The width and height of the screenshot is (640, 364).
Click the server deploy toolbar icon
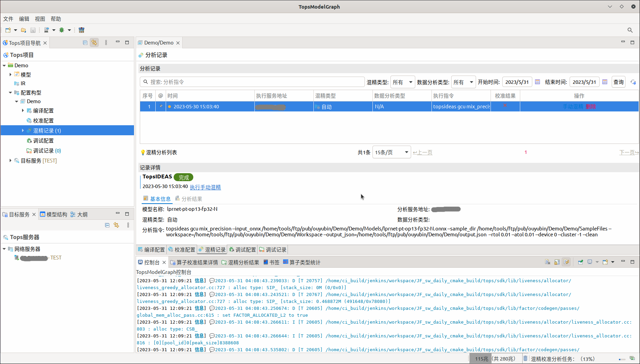[x=47, y=30]
